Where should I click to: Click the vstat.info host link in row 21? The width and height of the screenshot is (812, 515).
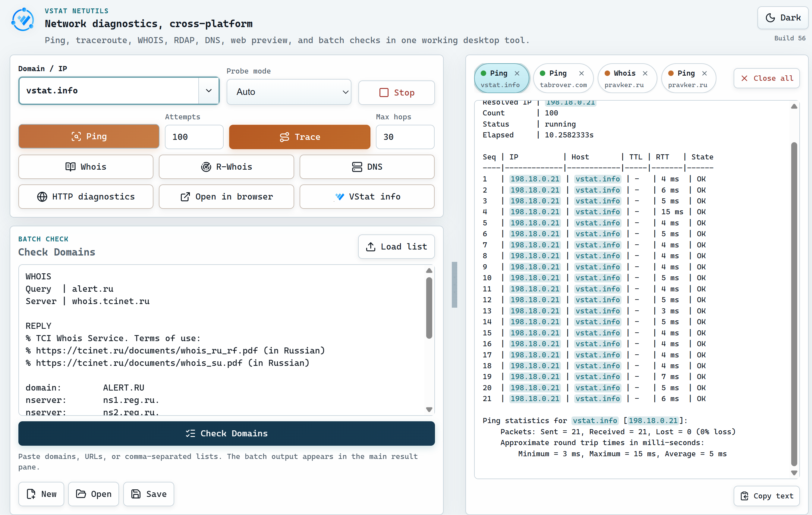(597, 399)
